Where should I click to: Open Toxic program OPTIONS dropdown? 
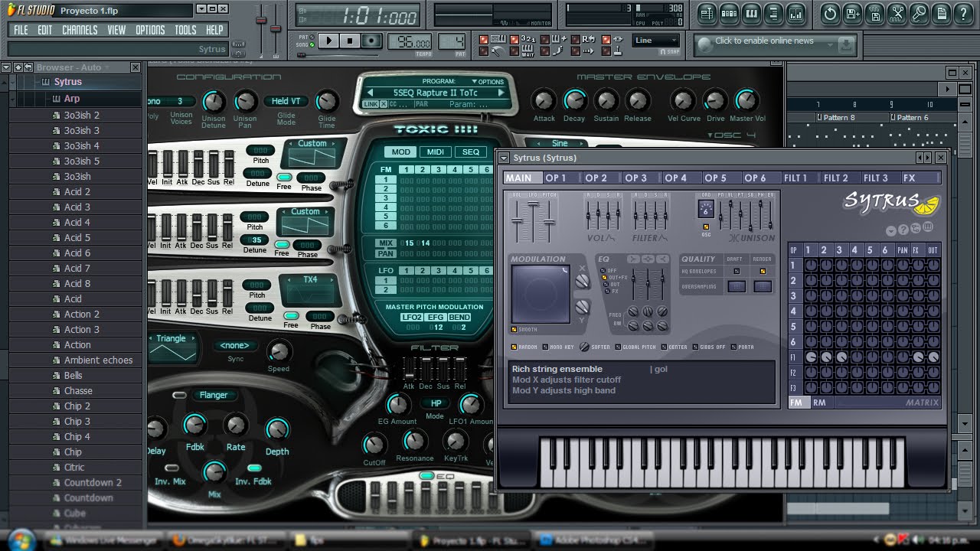point(488,81)
